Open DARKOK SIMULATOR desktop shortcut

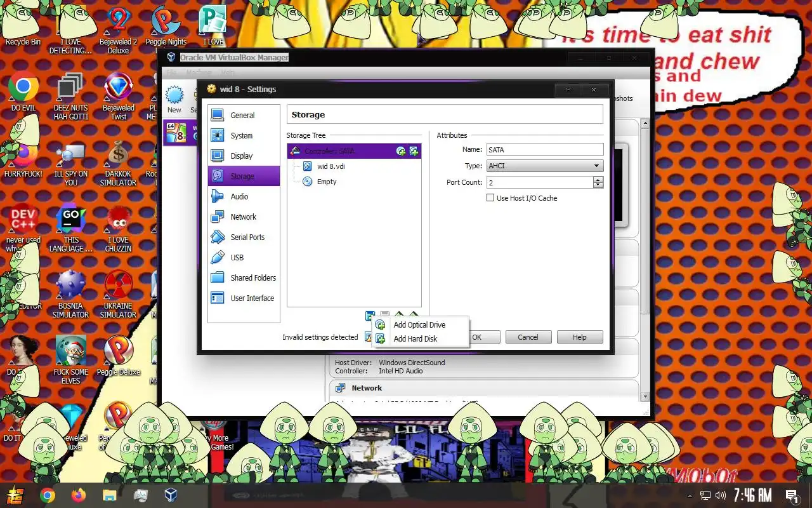[x=118, y=163]
